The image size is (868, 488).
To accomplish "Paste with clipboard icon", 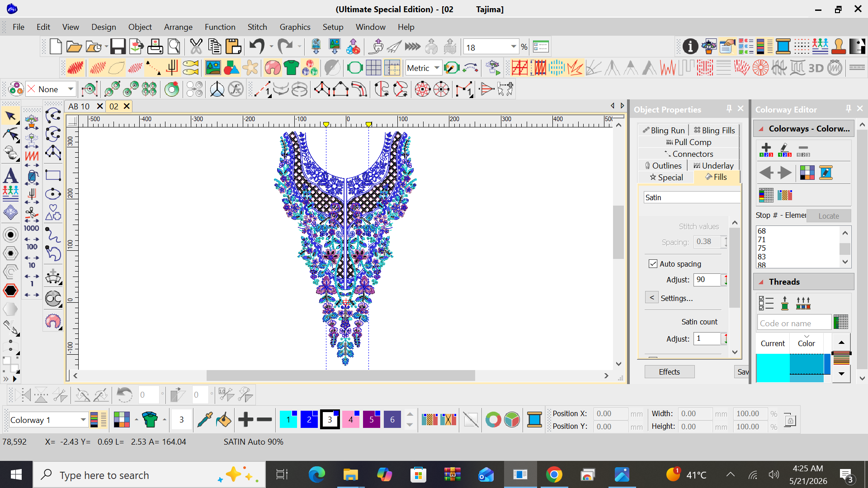I will click(233, 47).
